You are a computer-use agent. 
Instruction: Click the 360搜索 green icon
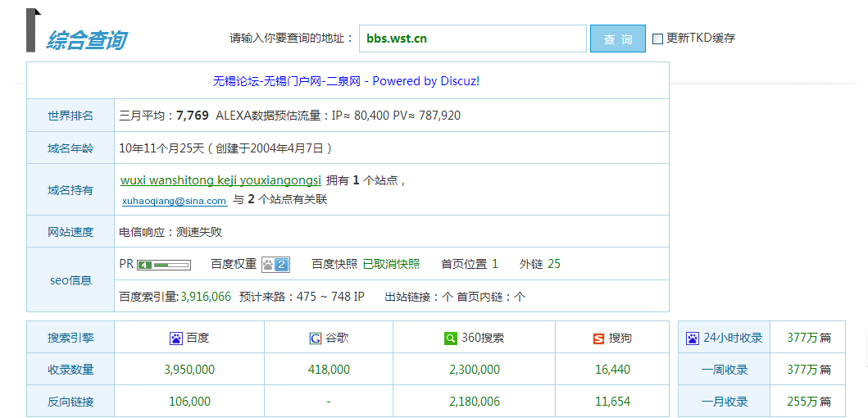pos(450,338)
